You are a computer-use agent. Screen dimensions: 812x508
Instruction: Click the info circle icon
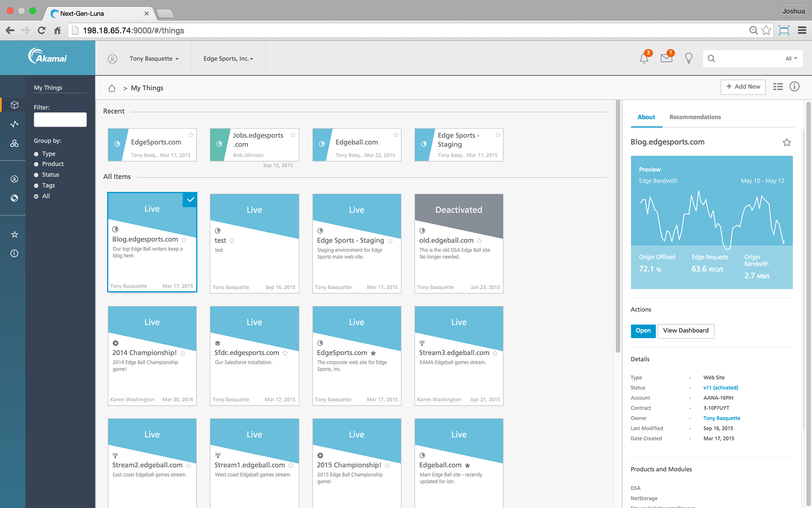pos(795,86)
